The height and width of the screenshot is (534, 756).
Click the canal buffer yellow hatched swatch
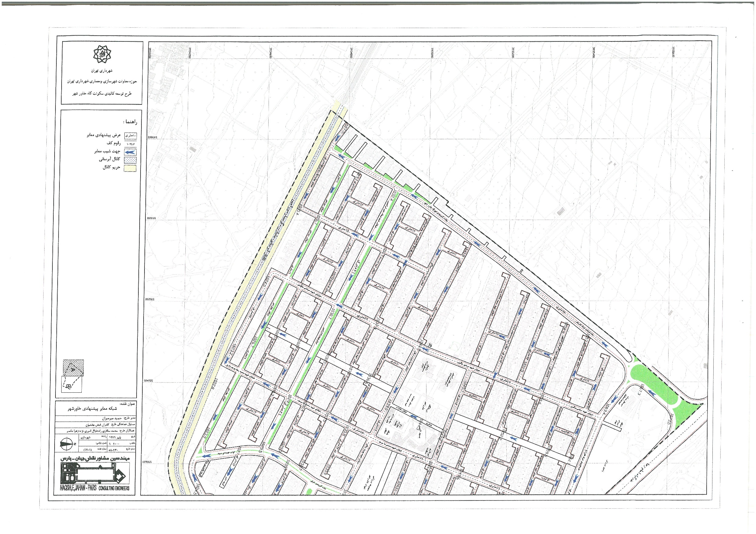pyautogui.click(x=130, y=168)
